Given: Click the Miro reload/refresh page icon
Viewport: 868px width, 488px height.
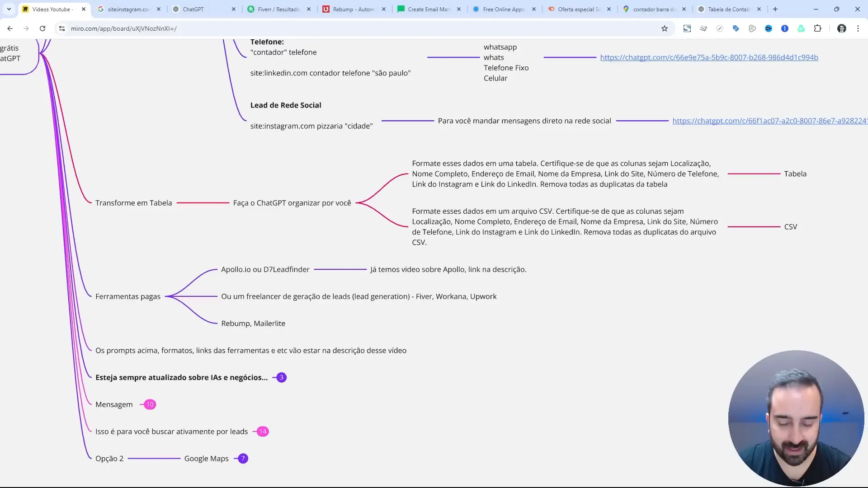Looking at the screenshot, I should tap(42, 28).
